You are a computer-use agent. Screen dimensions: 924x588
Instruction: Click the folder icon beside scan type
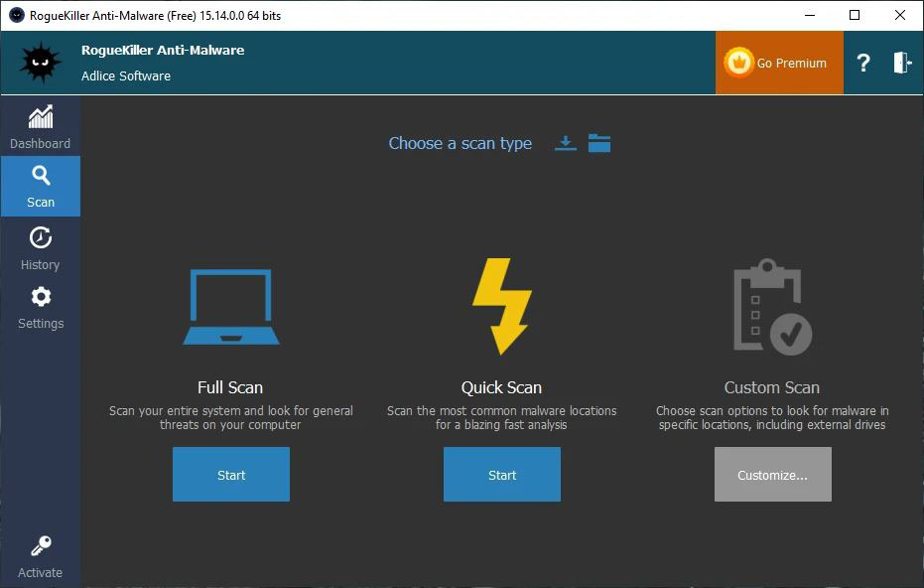click(x=599, y=143)
